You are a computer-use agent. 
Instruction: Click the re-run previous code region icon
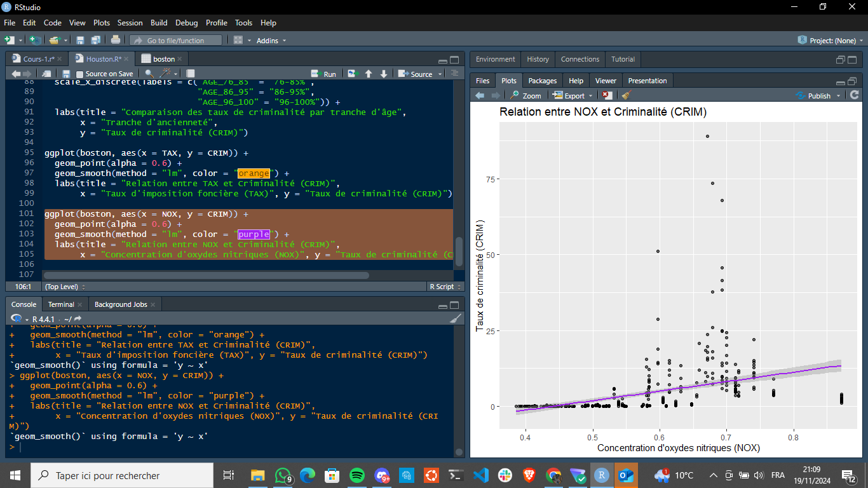352,74
